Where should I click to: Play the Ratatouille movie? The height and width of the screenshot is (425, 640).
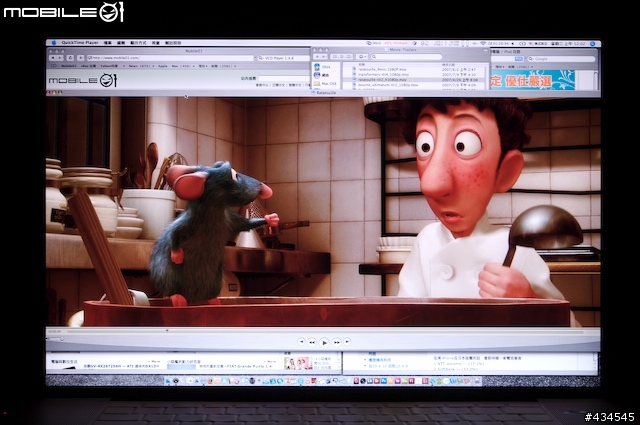tap(324, 343)
